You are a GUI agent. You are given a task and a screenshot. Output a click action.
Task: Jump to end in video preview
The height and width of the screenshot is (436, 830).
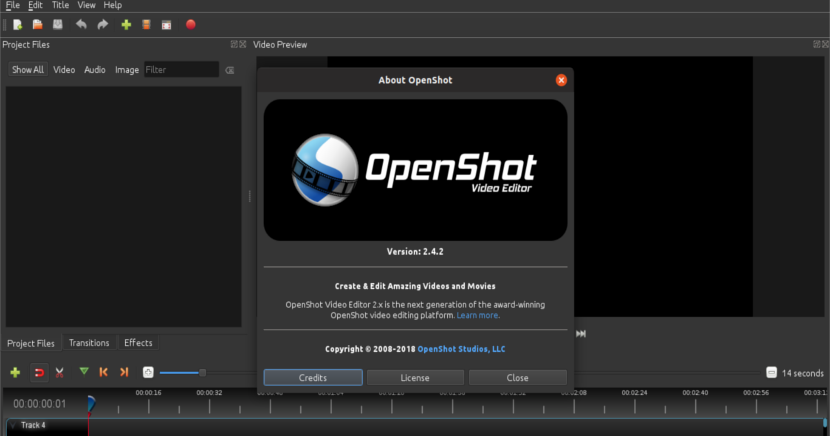coord(581,334)
